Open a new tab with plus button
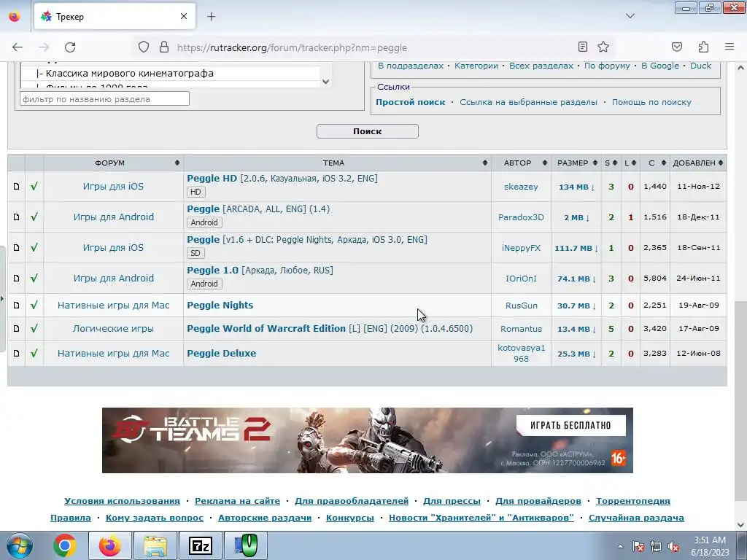This screenshot has width=747, height=560. pos(211,17)
